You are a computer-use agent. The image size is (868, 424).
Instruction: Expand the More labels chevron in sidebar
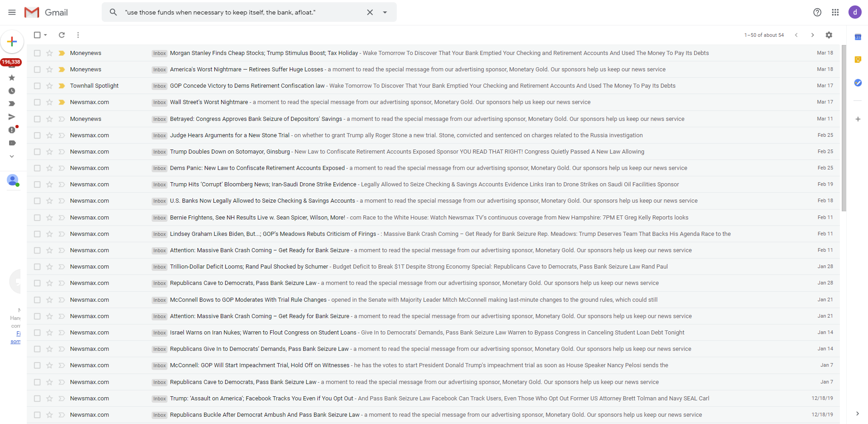point(12,156)
